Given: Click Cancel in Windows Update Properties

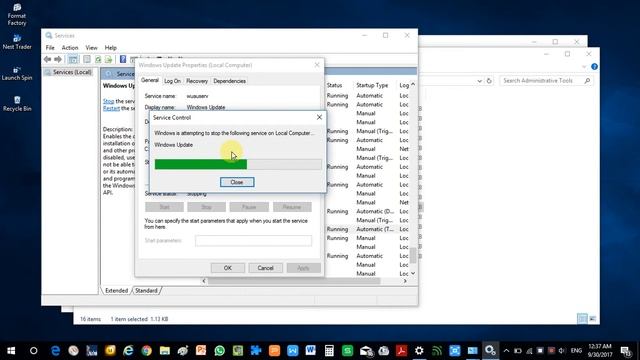Looking at the screenshot, I should pos(265,268).
